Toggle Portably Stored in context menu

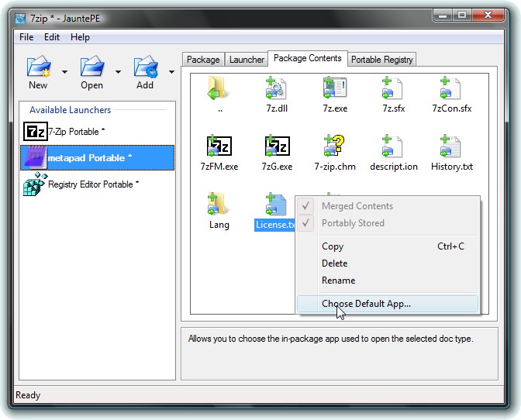[388, 223]
